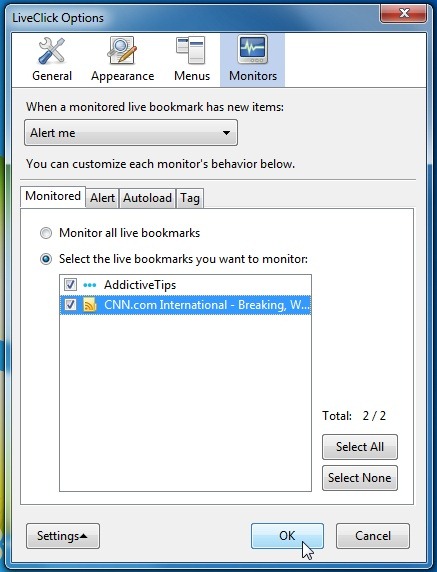This screenshot has height=572, width=437.
Task: Click the AddictiveTips feed dots icon
Action: click(90, 285)
